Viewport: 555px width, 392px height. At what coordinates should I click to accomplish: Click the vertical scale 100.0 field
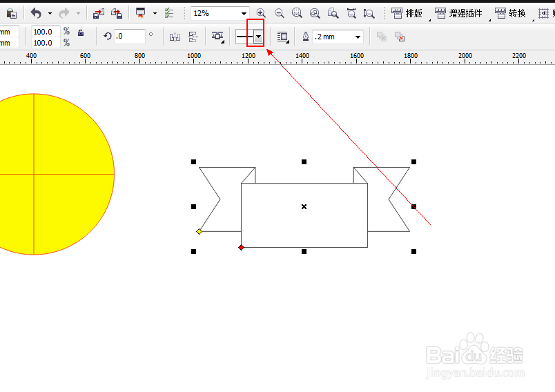click(x=46, y=43)
